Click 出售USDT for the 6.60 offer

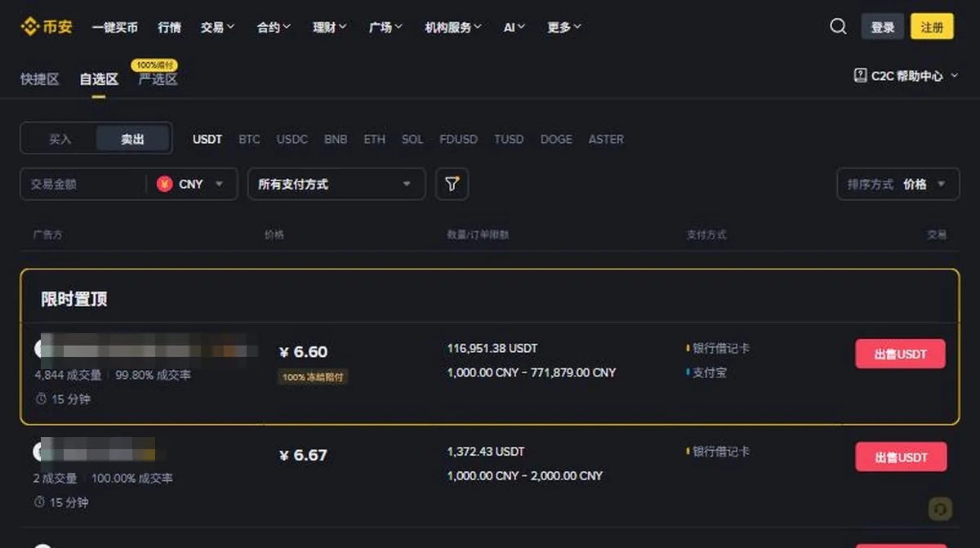(900, 354)
